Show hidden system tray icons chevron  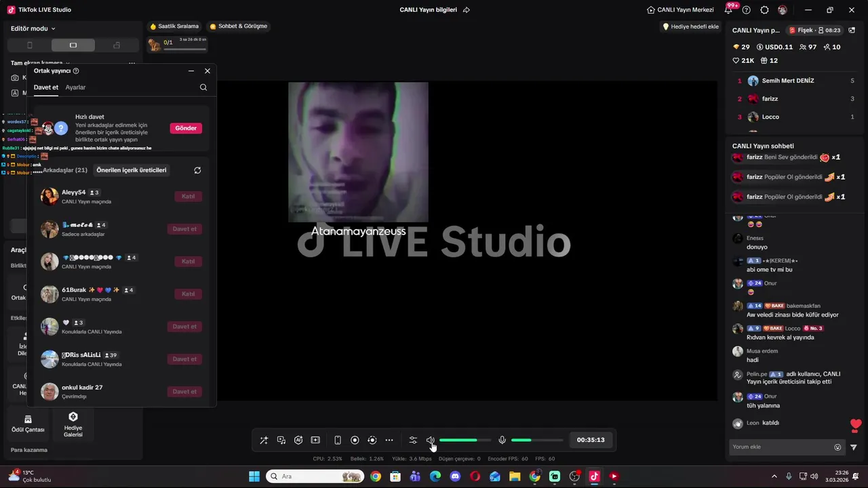pyautogui.click(x=774, y=476)
